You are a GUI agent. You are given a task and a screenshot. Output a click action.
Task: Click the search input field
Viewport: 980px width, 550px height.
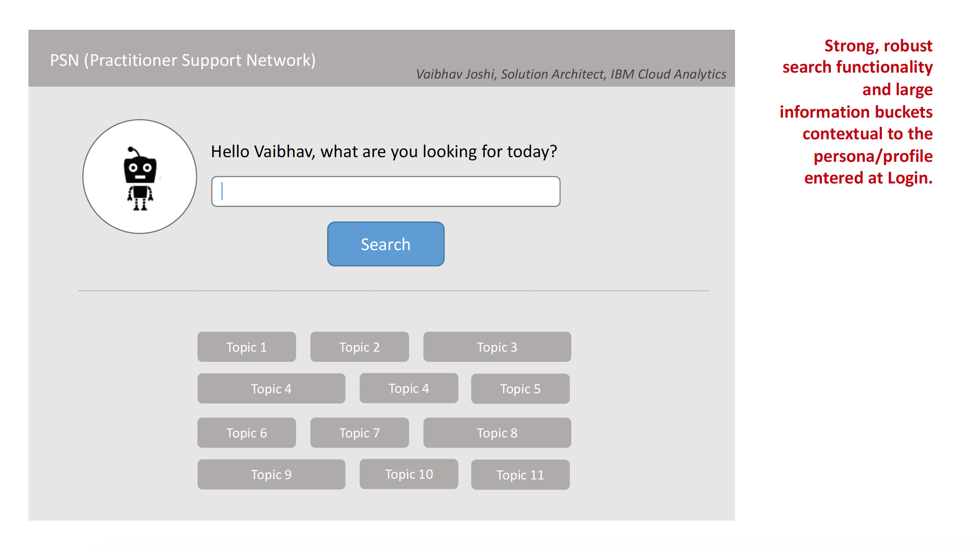(x=386, y=191)
